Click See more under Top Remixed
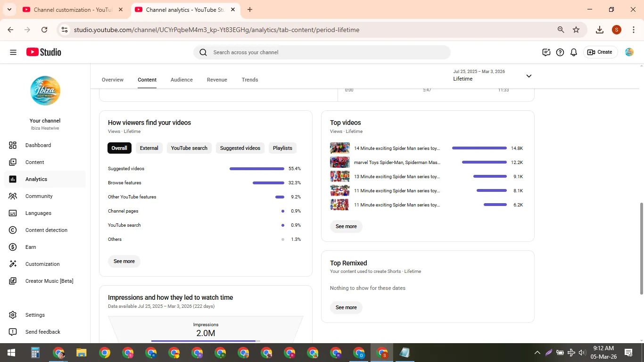 346,307
